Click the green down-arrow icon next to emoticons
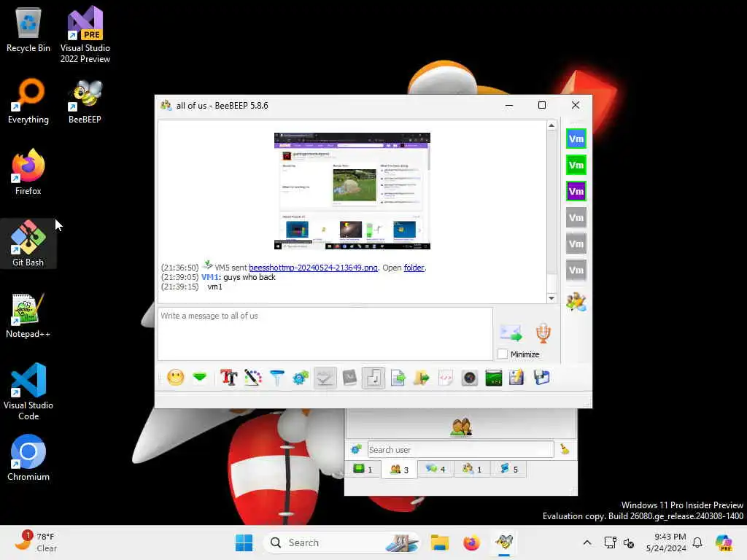747x560 pixels. [200, 378]
